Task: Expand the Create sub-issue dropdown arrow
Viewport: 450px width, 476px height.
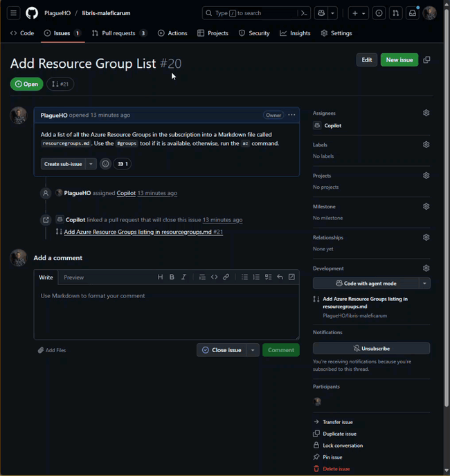Action: coord(91,164)
